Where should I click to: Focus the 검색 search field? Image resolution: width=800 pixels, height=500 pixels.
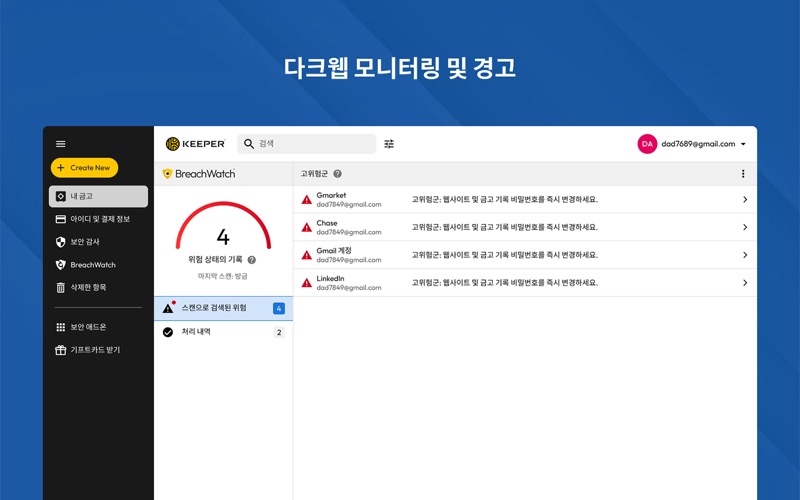(x=307, y=144)
